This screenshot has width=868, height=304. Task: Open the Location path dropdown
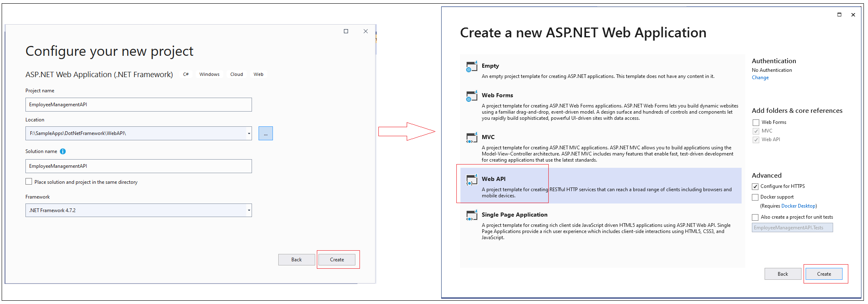click(x=249, y=133)
